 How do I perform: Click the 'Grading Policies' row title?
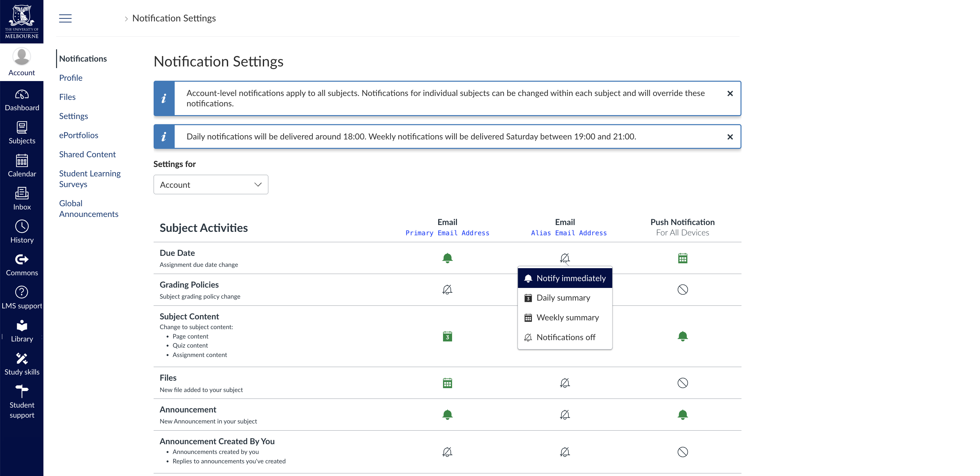click(189, 285)
